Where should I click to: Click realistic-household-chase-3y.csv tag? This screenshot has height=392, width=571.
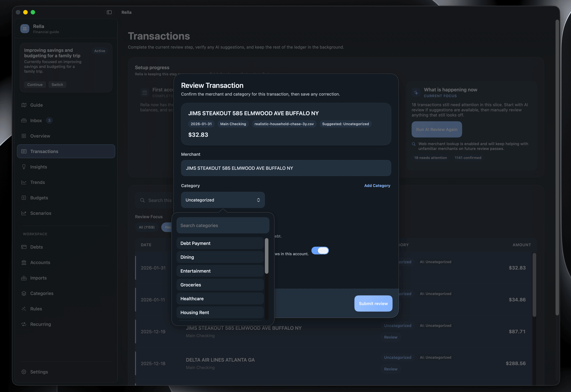click(284, 124)
